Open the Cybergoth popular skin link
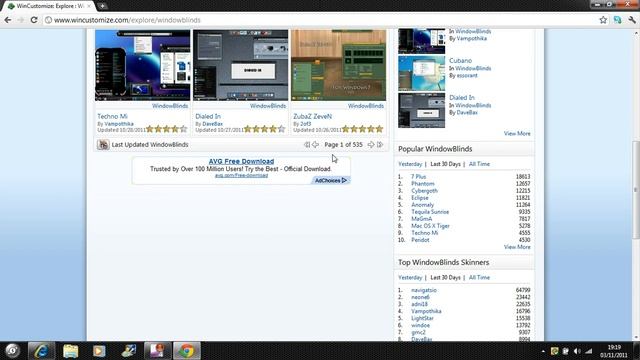 (x=424, y=191)
